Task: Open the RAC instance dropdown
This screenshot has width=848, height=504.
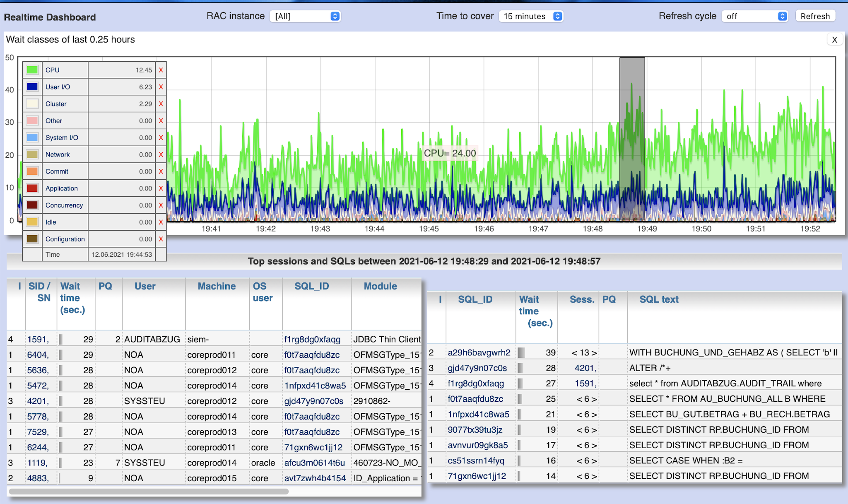Action: click(305, 16)
